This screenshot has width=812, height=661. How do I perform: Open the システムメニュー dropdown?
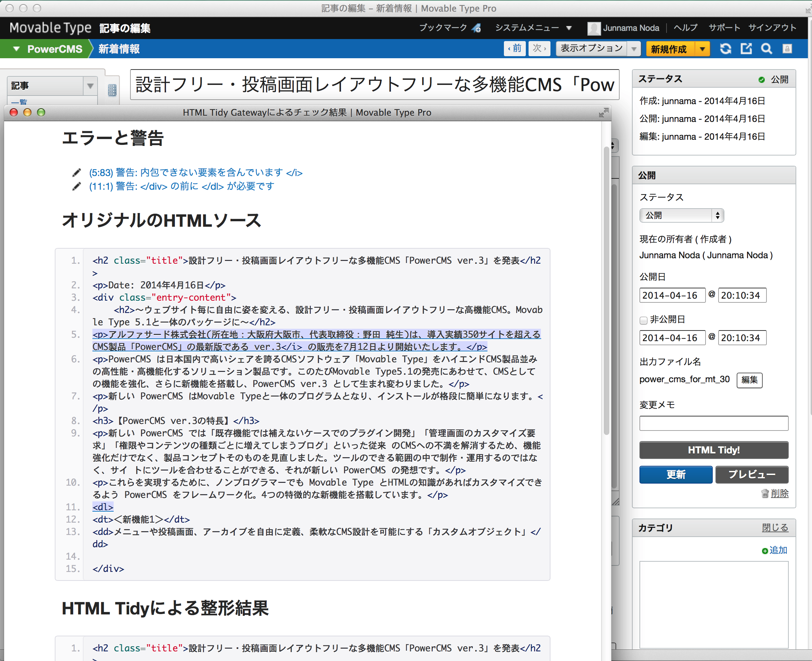click(533, 28)
